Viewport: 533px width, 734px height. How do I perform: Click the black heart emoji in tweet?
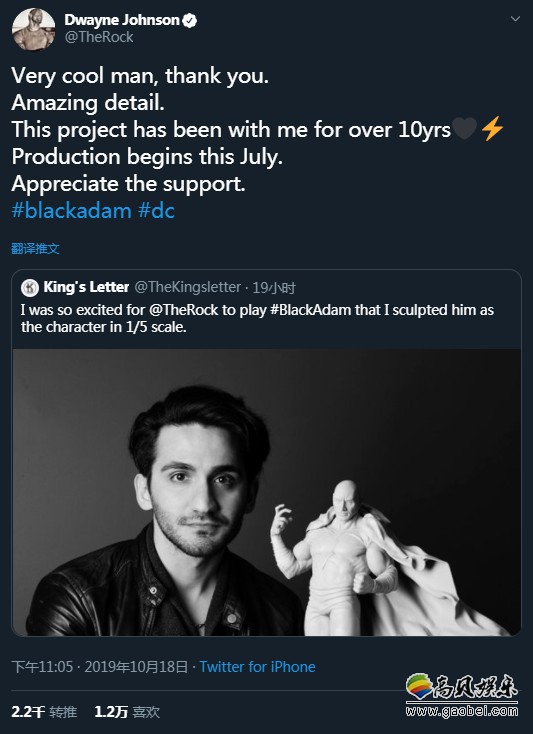click(465, 129)
